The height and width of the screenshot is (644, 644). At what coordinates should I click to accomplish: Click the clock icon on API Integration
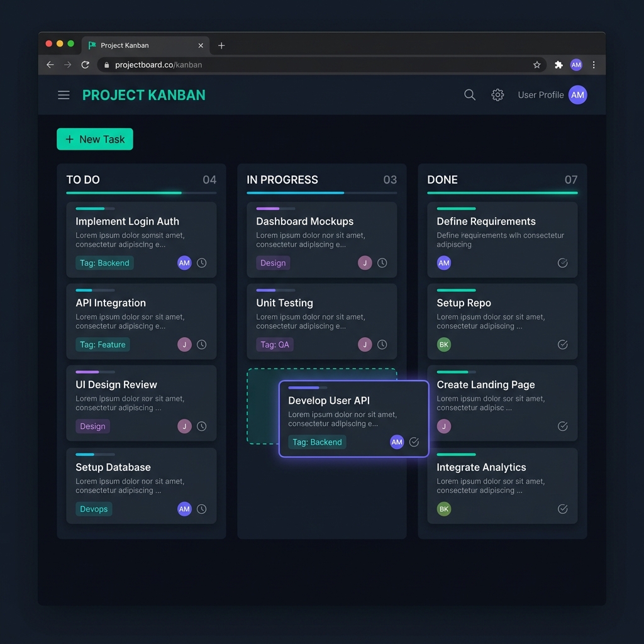pyautogui.click(x=201, y=345)
